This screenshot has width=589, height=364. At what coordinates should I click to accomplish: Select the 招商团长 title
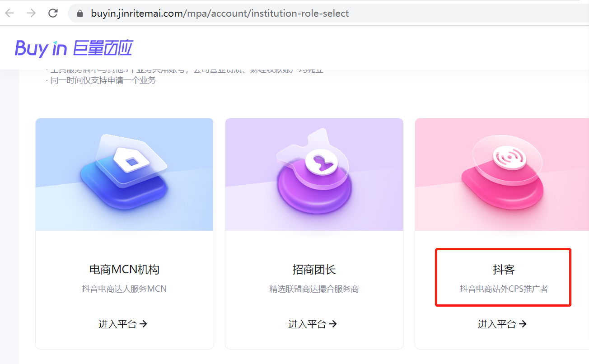point(314,270)
